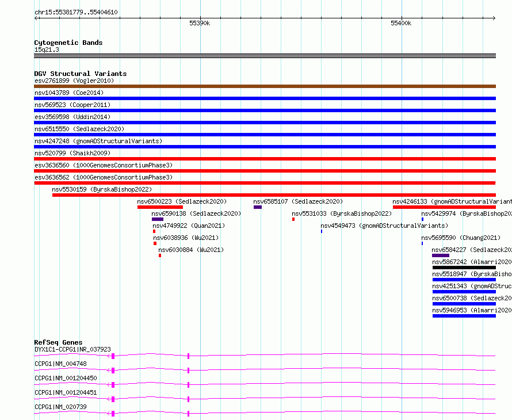Screen dimensions: 512x420
Task: Click the blue bar under nsv6500738
Action: tap(464, 304)
